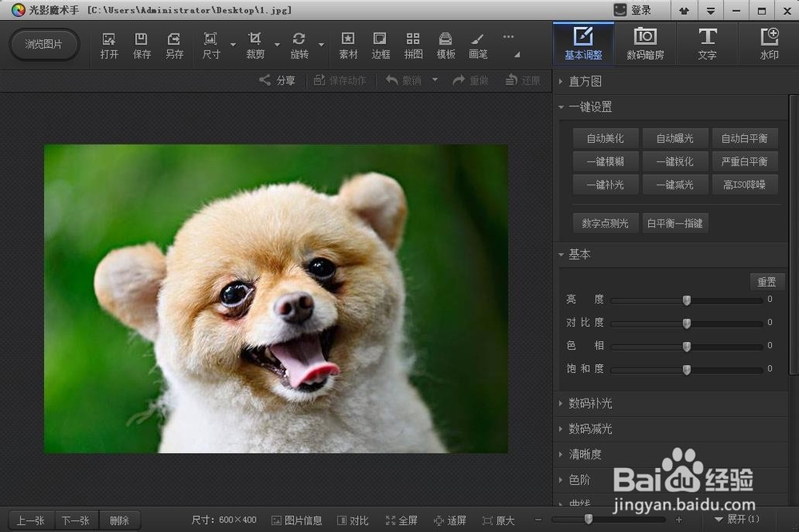Screen dimensions: 799x532
Task: Go to next image with 下一张
Action: point(76,520)
